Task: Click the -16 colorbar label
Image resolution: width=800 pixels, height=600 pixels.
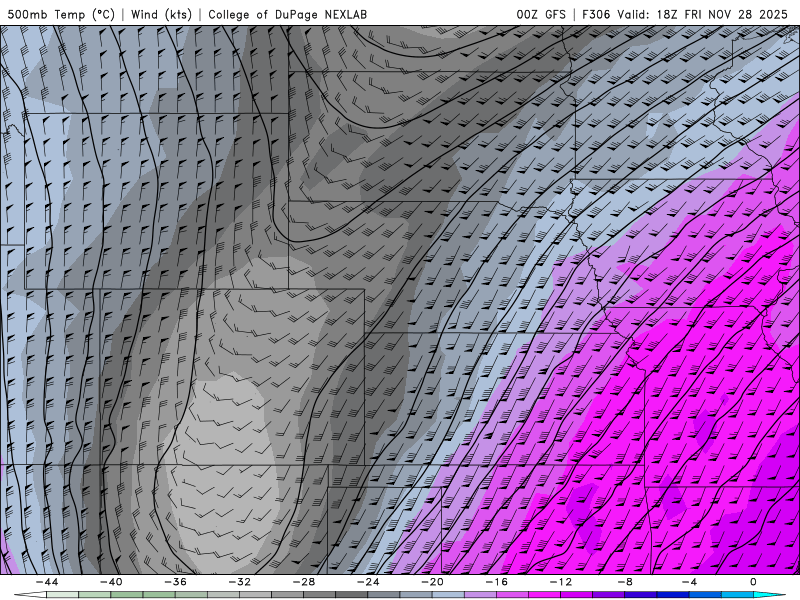Action: coord(496,582)
